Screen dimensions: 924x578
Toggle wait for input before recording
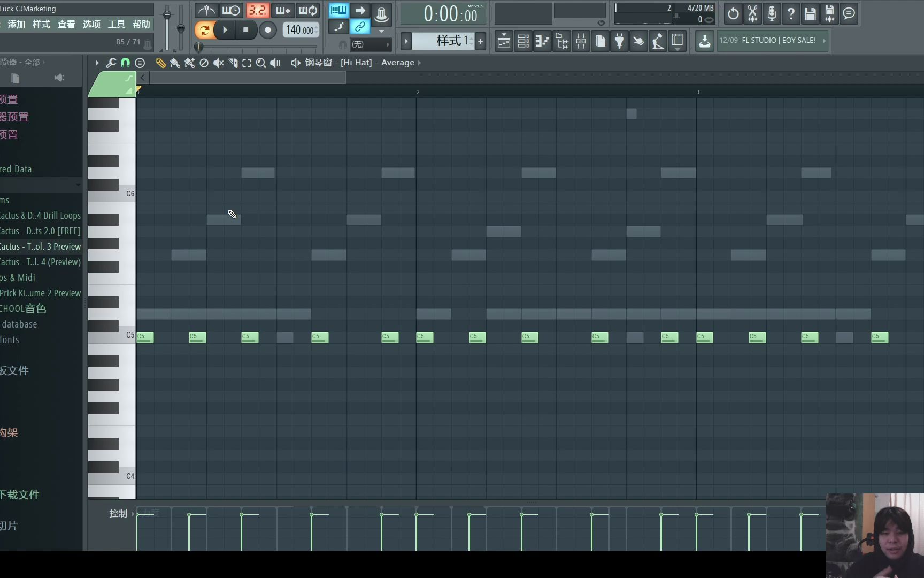pos(231,10)
